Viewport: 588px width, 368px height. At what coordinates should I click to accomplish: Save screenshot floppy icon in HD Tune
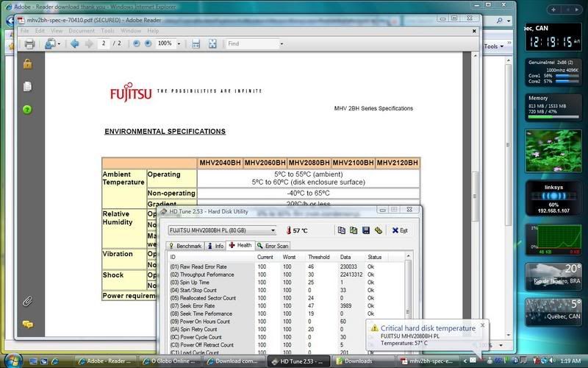tap(366, 230)
